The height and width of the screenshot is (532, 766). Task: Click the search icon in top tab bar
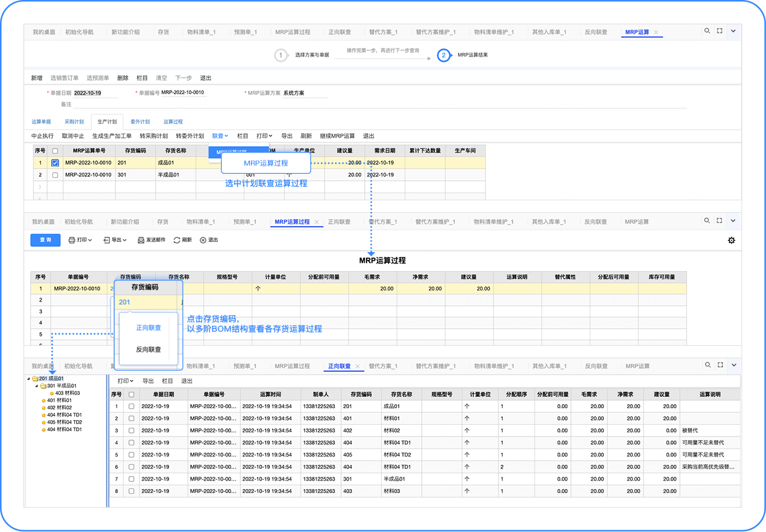point(707,31)
